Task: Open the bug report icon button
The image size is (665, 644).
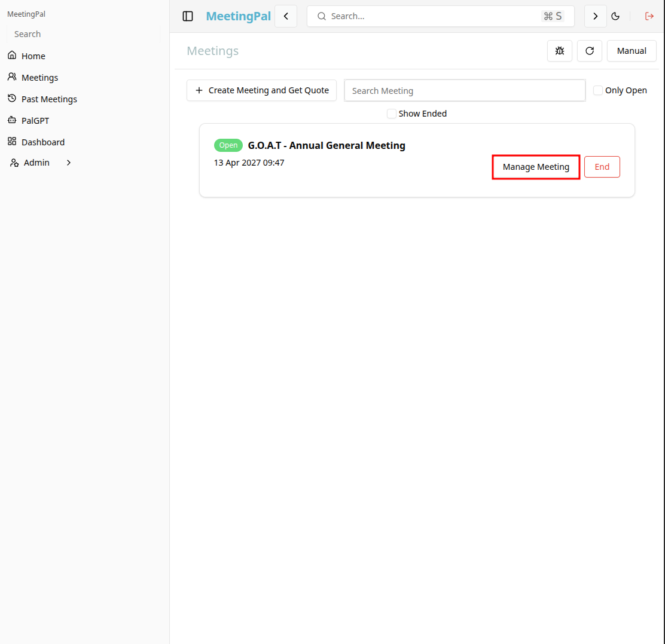Action: 559,51
